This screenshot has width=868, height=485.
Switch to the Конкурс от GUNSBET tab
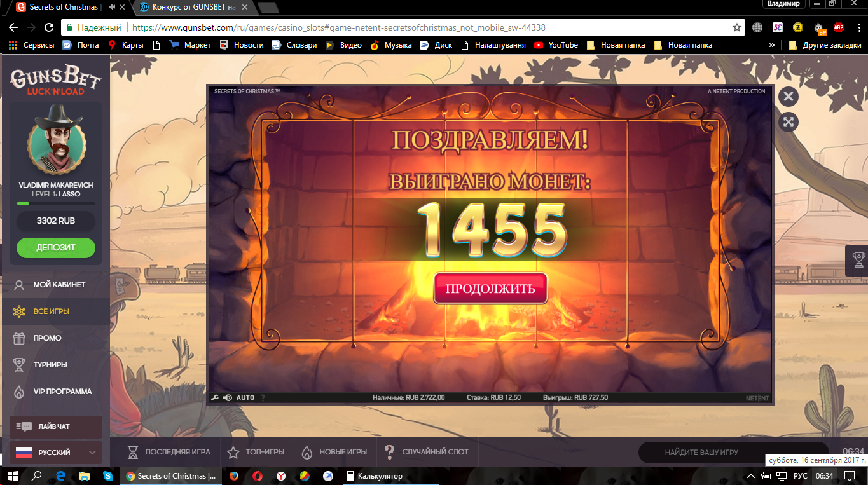(x=193, y=7)
